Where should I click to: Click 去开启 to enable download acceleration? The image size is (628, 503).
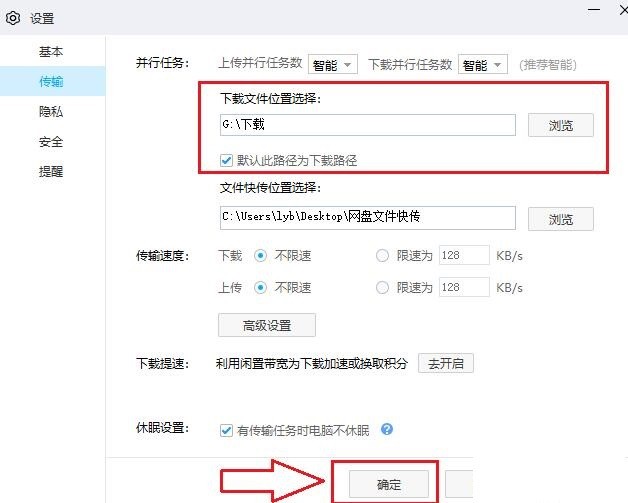click(445, 363)
